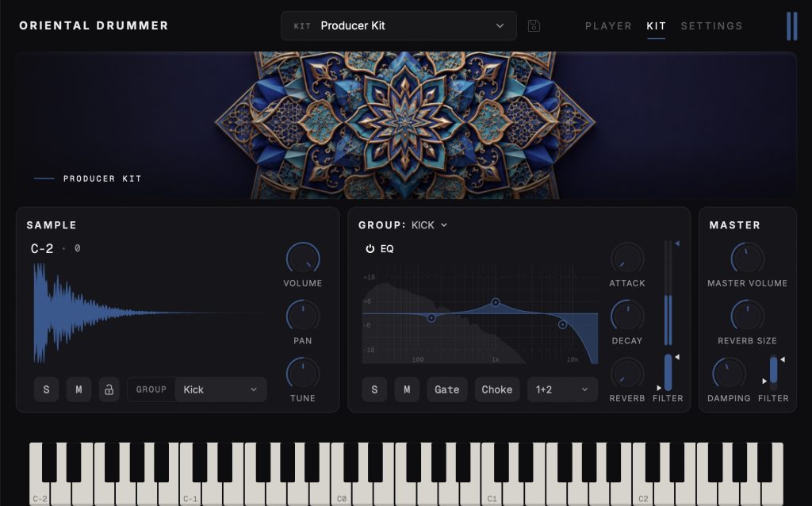Click the blue level meter bars top right

[x=792, y=26]
